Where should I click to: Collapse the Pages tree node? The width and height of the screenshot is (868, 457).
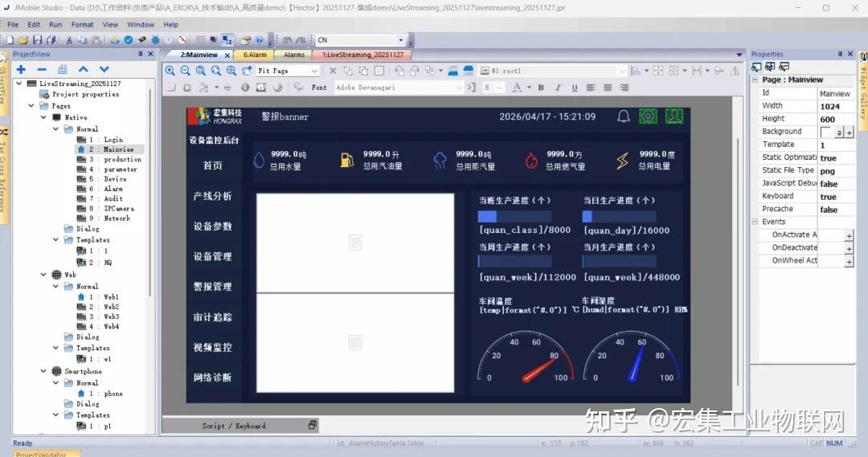click(x=31, y=106)
